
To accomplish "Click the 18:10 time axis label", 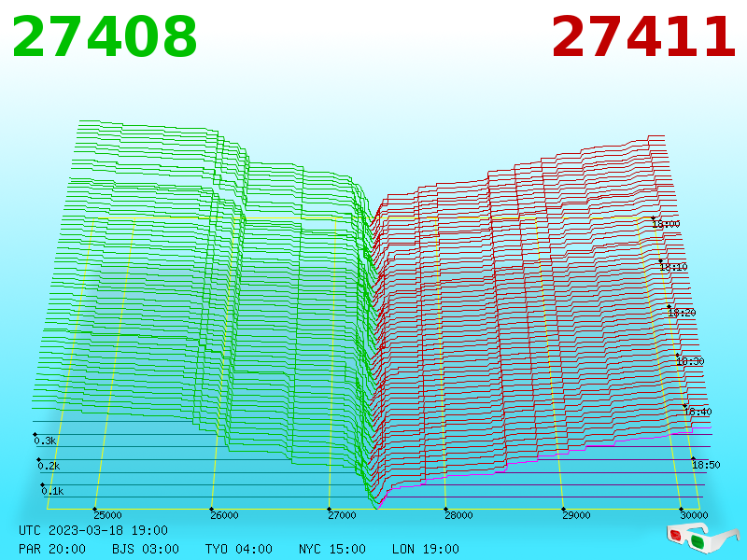I will 673,267.
